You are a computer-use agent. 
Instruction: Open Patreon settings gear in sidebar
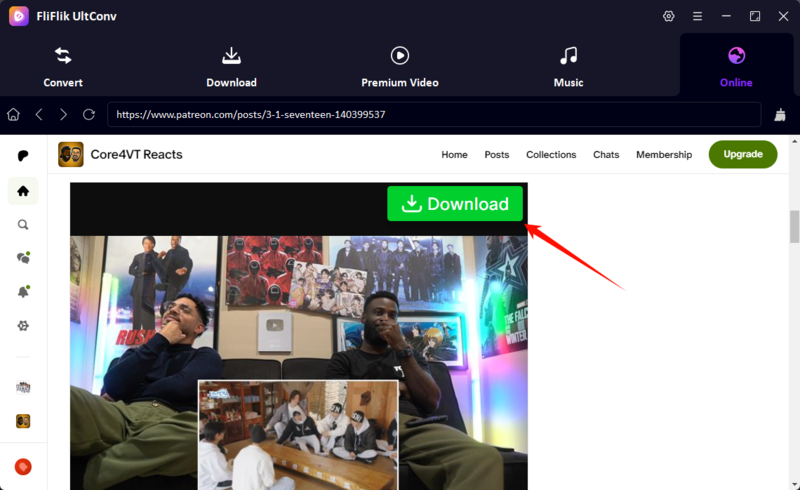point(23,326)
